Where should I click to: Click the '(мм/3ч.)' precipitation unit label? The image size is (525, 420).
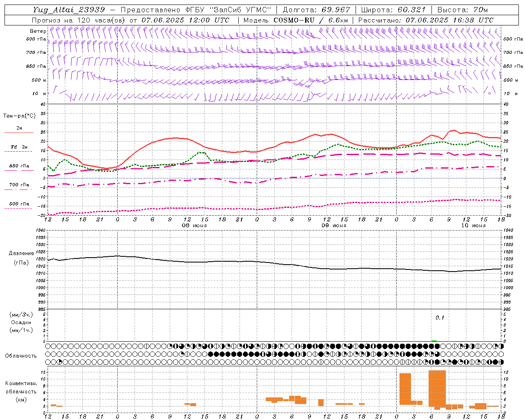[21, 315]
